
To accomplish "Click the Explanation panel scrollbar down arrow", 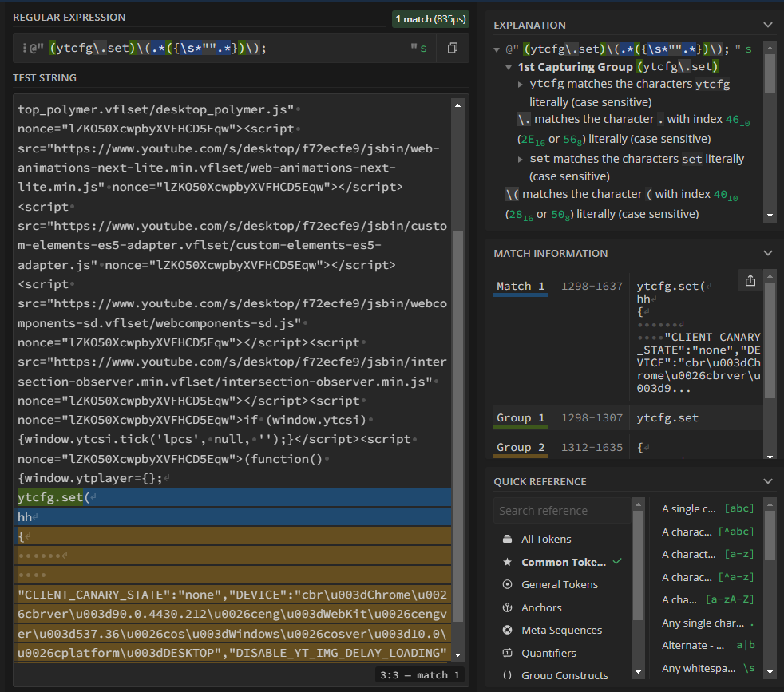I will pos(770,216).
